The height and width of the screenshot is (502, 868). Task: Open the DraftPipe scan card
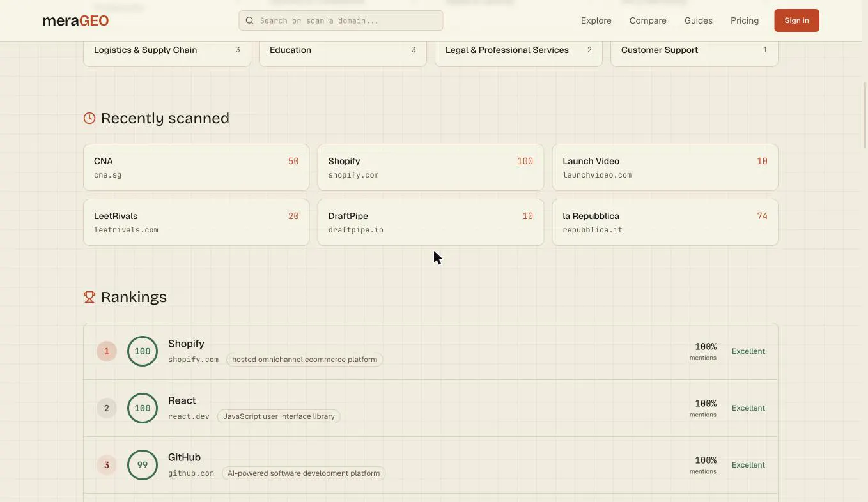click(x=430, y=222)
